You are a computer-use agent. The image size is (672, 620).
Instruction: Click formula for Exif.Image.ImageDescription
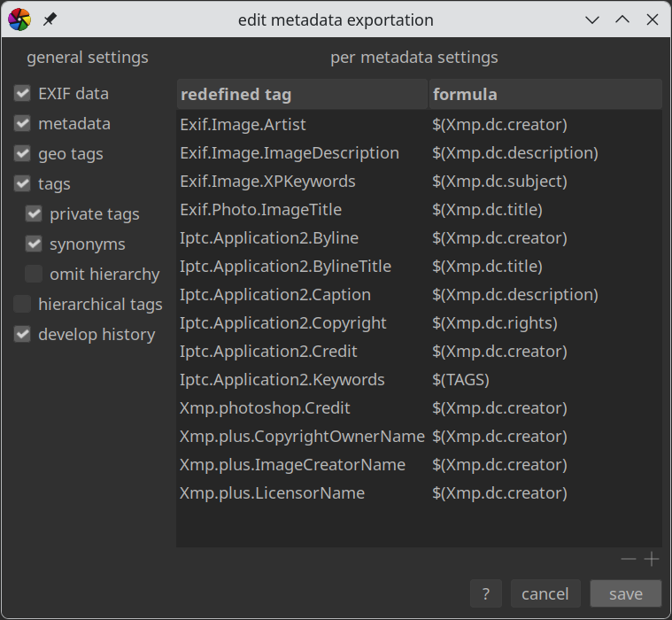pyautogui.click(x=515, y=153)
